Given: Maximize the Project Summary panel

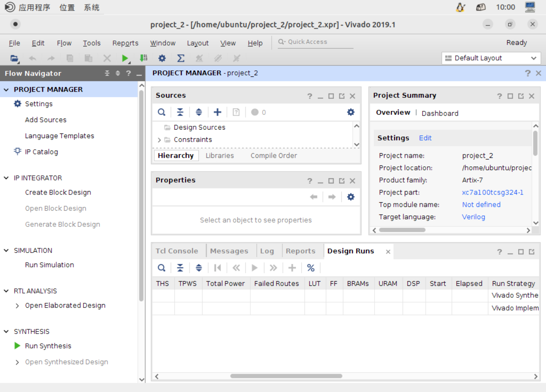Looking at the screenshot, I should pos(510,96).
